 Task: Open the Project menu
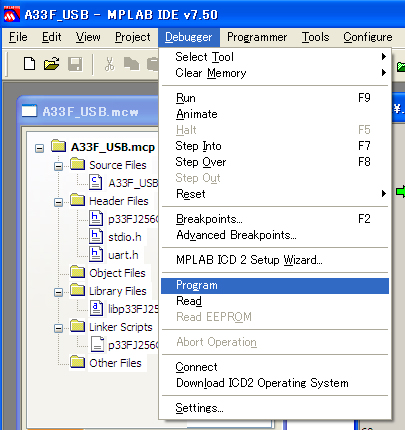pos(132,37)
